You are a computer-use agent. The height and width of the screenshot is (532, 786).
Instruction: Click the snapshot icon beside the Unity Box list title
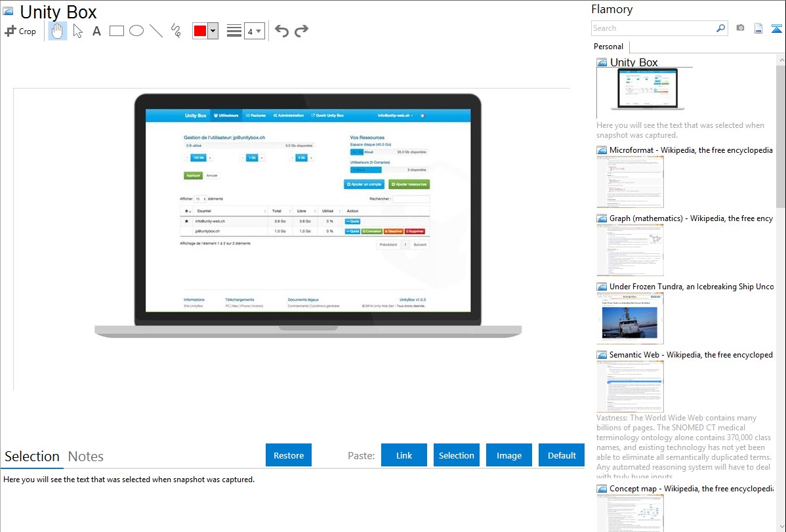pyautogui.click(x=602, y=63)
